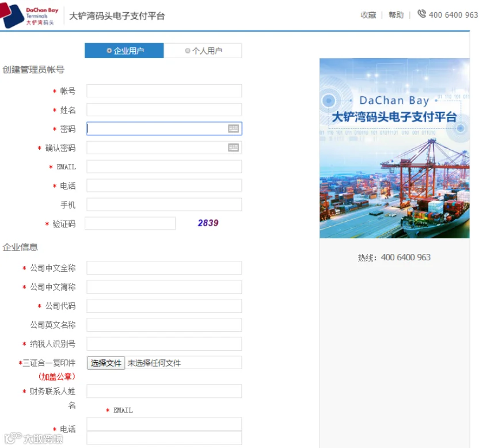Click the 选择文件 upload button
This screenshot has height=448, width=479.
point(106,363)
